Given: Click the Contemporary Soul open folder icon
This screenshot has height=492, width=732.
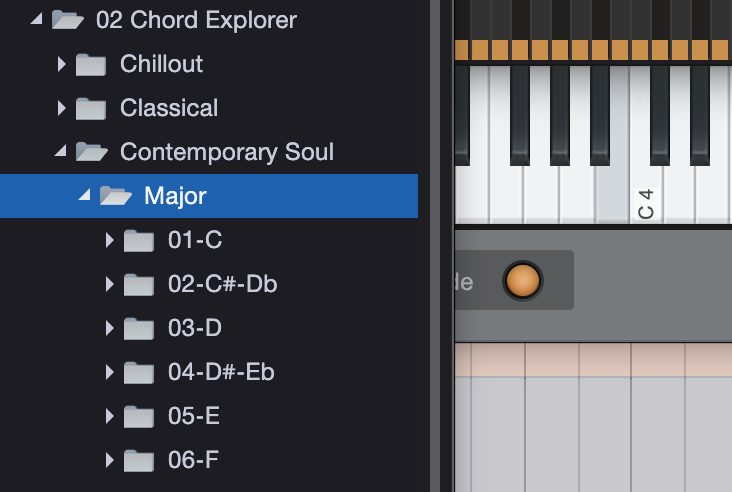Looking at the screenshot, I should (x=92, y=152).
